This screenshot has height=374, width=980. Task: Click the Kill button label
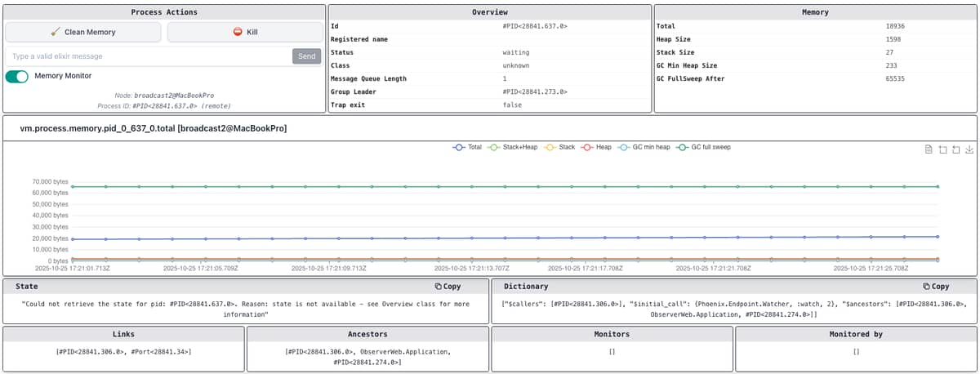[x=252, y=32]
